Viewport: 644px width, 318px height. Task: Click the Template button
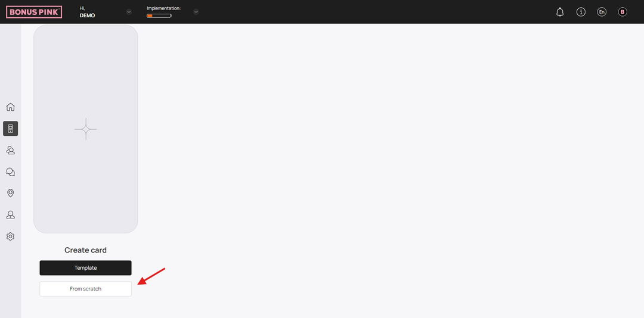[x=85, y=268]
